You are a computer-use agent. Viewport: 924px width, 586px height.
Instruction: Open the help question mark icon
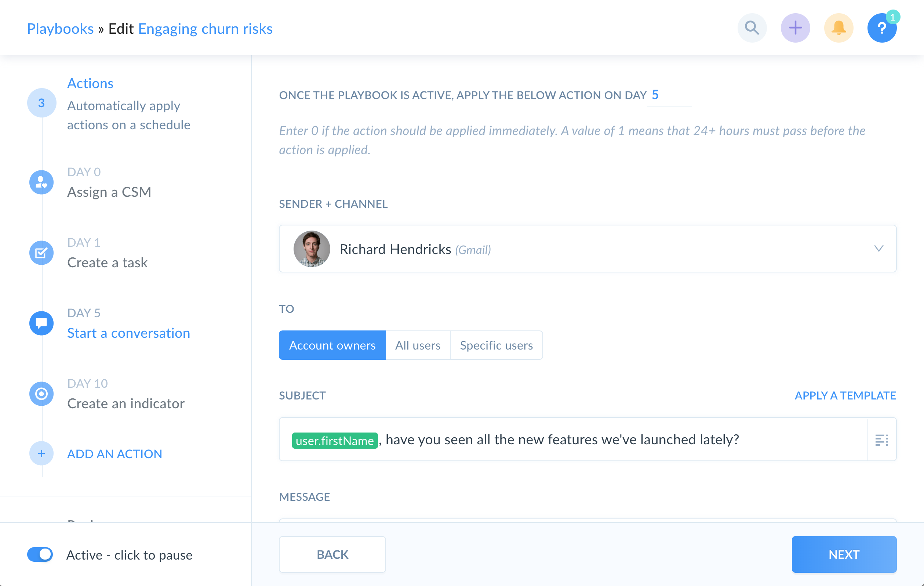(x=881, y=28)
